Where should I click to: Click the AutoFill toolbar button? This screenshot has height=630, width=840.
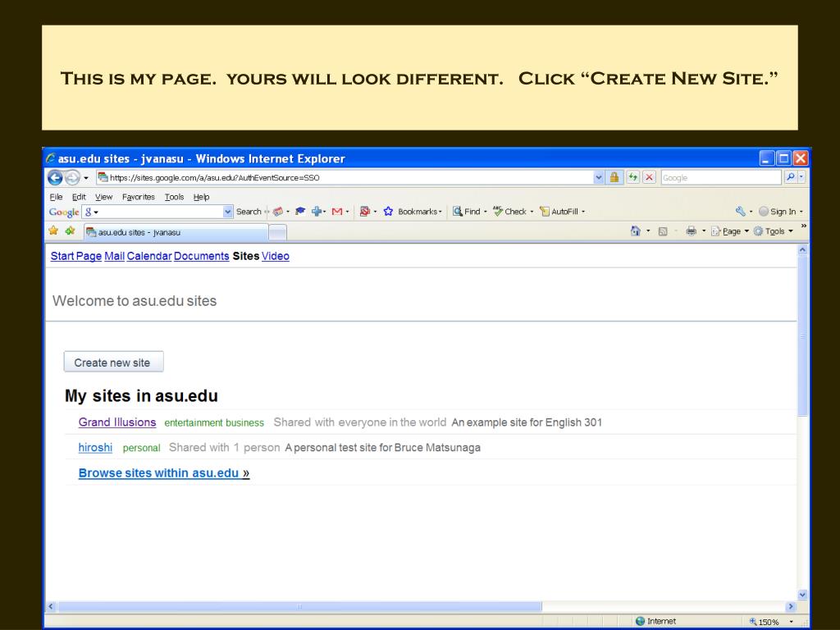pos(559,212)
